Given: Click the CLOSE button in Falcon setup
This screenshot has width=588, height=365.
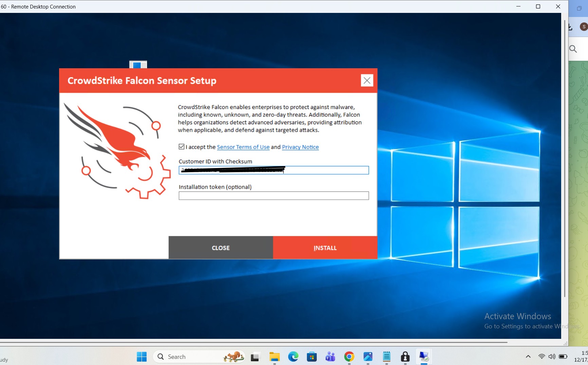Looking at the screenshot, I should click(x=221, y=248).
